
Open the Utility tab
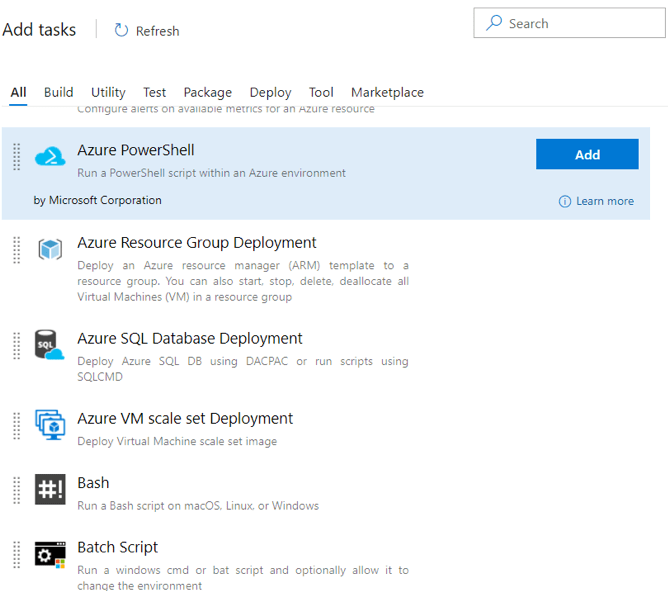pyautogui.click(x=108, y=92)
